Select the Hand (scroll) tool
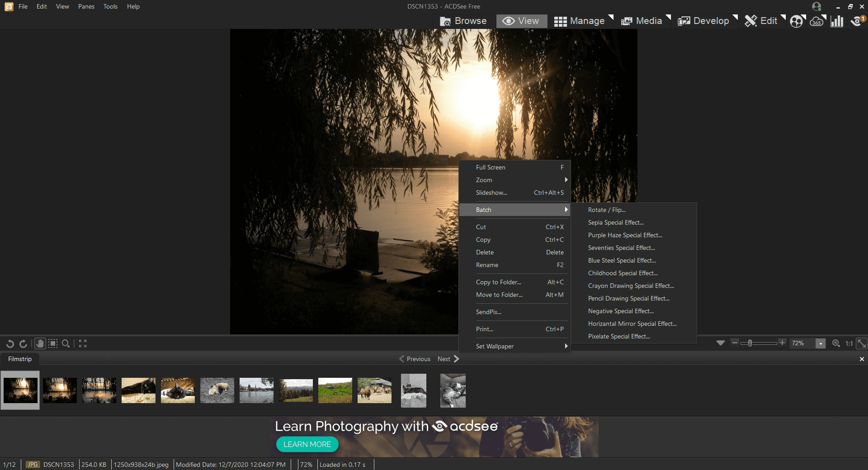868x470 pixels. [40, 344]
